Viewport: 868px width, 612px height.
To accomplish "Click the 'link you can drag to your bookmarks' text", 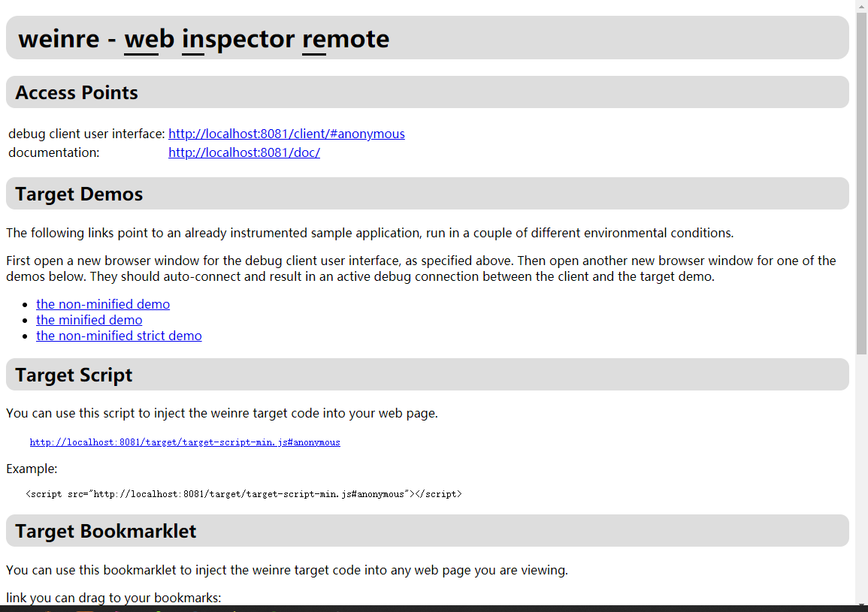I will click(113, 598).
